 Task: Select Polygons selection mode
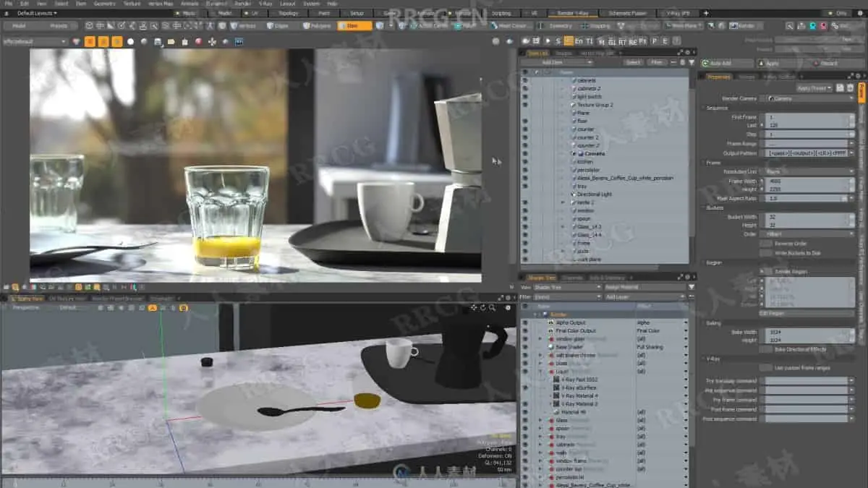point(316,25)
